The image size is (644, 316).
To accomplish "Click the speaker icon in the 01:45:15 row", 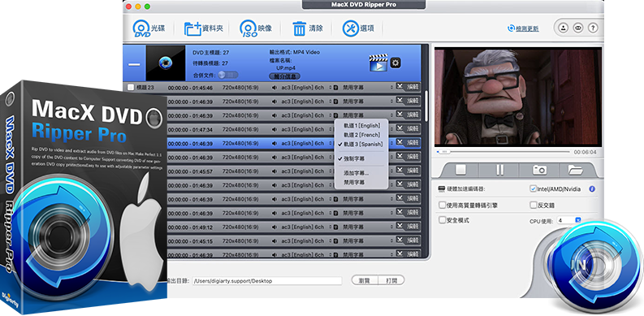I will tap(274, 241).
